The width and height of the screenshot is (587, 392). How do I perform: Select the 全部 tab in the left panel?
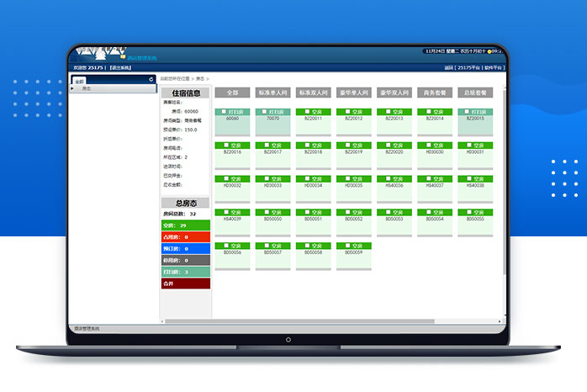pyautogui.click(x=79, y=82)
